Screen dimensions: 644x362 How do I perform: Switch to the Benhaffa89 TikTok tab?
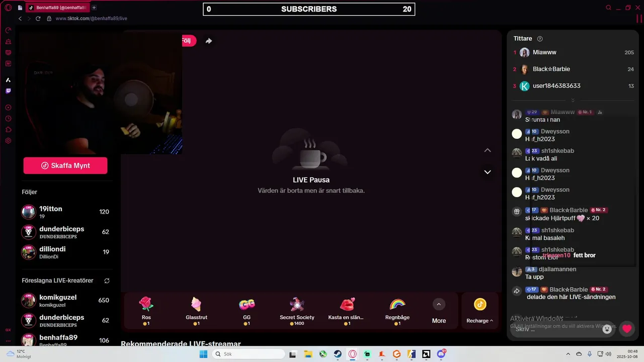coord(57,8)
